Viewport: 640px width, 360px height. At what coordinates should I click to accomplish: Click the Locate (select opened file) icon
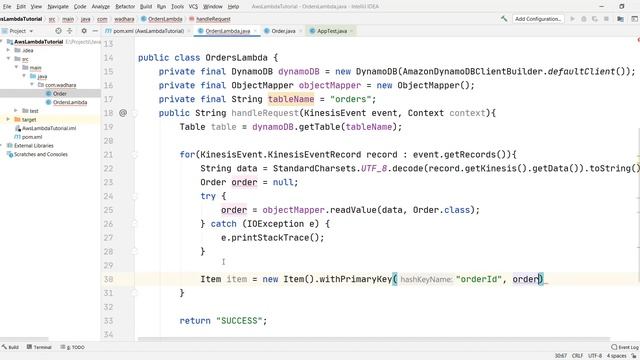click(58, 31)
